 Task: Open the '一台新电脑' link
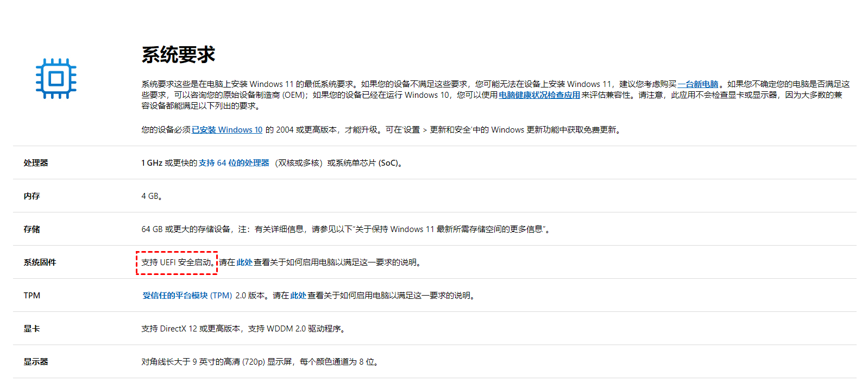coord(697,84)
